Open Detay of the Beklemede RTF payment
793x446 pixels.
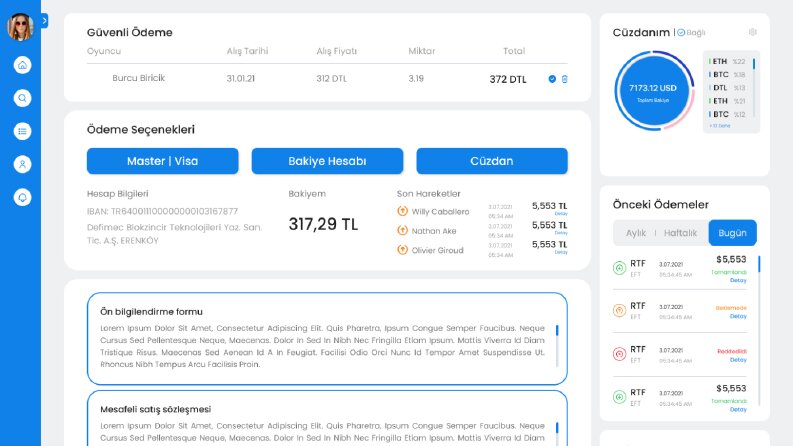click(x=738, y=316)
